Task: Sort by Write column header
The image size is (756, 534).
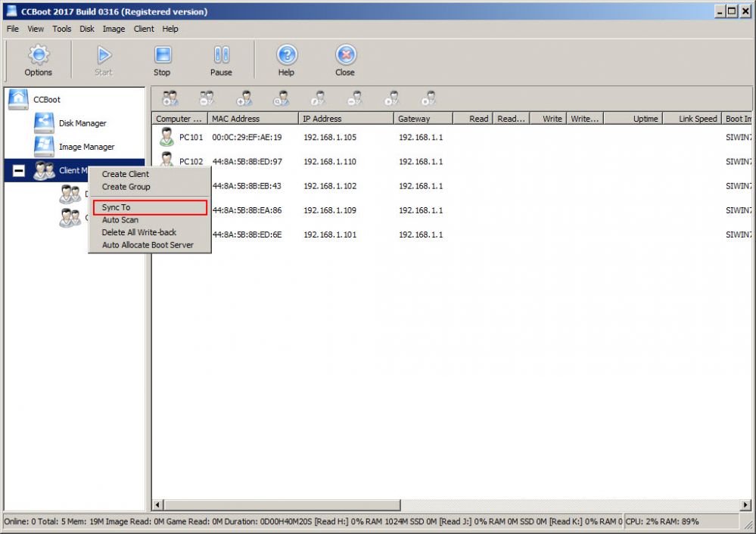Action: tap(548, 119)
